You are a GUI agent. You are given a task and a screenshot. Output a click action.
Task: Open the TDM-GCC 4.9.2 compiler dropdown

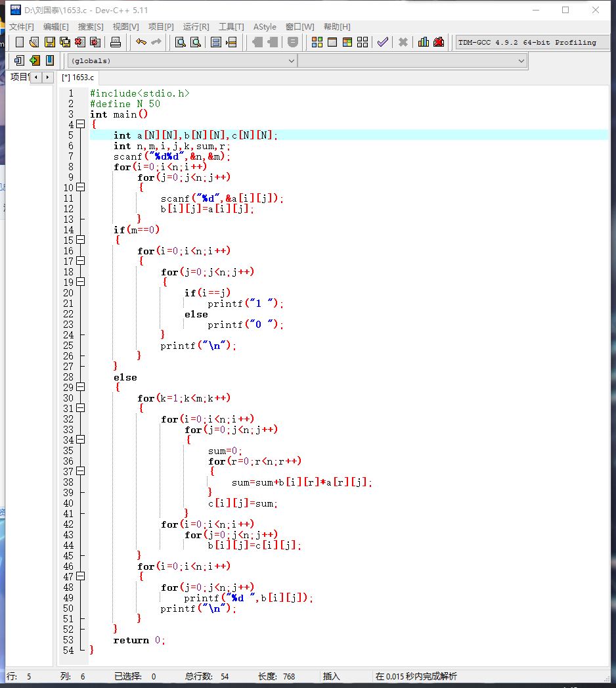pos(532,43)
